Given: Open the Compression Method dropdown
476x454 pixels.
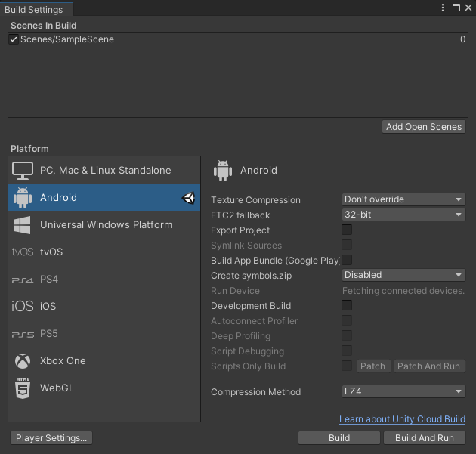Looking at the screenshot, I should 403,391.
